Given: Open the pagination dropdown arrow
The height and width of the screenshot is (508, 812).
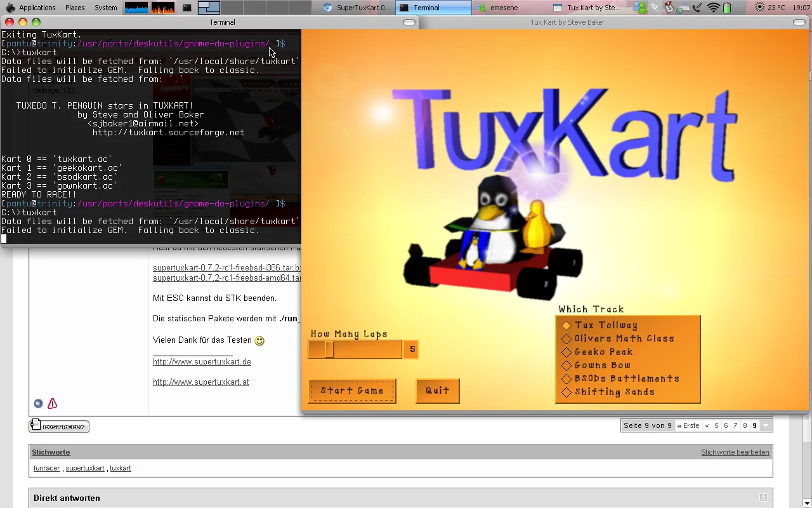Looking at the screenshot, I should click(766, 425).
